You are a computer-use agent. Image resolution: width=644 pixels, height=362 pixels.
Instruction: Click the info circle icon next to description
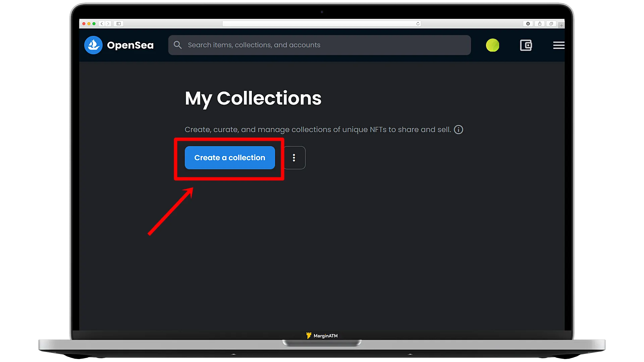[459, 129]
